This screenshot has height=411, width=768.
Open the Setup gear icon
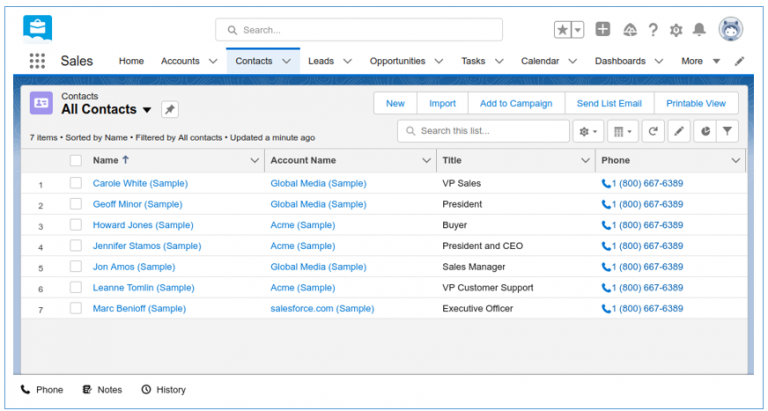tap(676, 30)
